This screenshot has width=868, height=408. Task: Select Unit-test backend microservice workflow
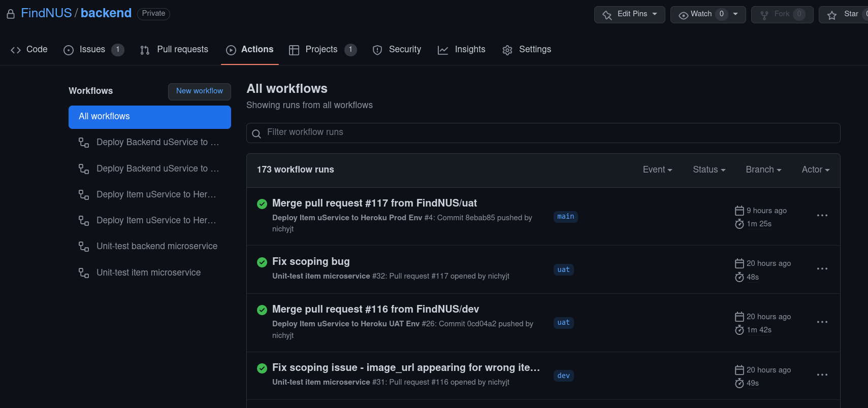150,247
